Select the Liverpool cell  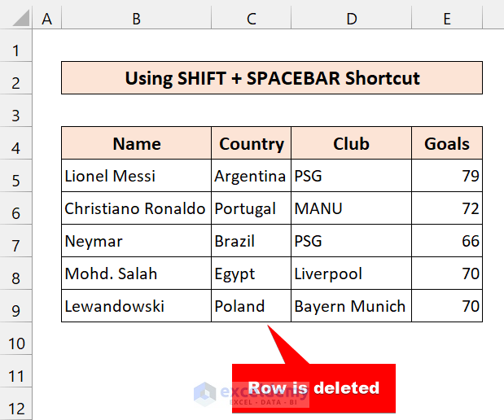coord(351,273)
